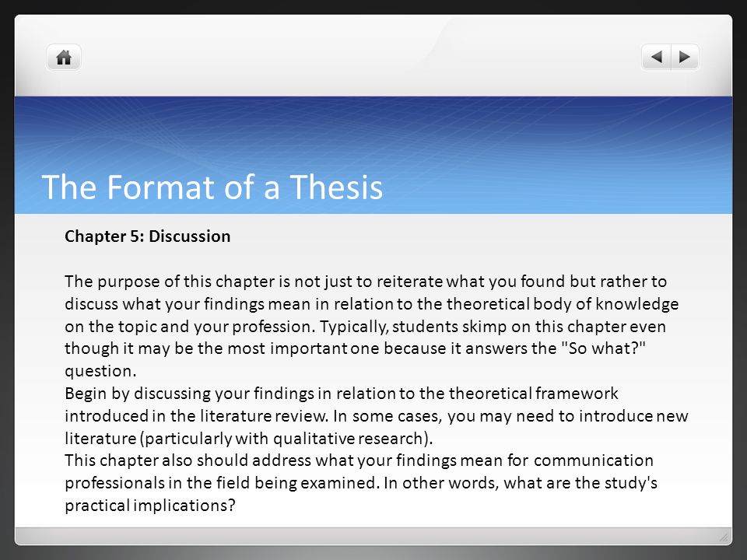This screenshot has width=747, height=560.
Task: Go to the previous slide arrow
Action: 657,58
